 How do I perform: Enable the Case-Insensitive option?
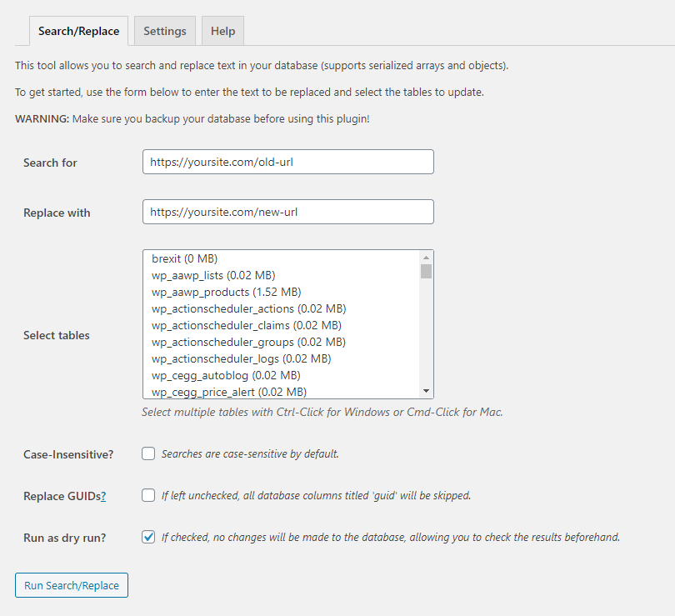[147, 453]
